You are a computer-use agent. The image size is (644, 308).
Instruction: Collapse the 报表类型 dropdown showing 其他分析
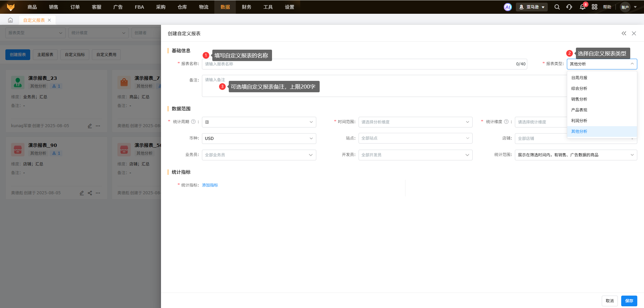[x=602, y=64]
